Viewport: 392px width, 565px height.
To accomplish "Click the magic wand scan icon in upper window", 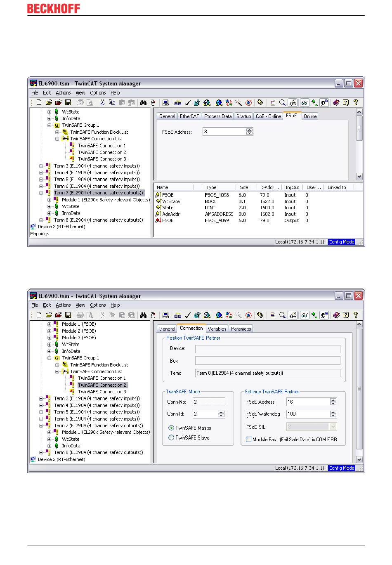I will coord(239,102).
